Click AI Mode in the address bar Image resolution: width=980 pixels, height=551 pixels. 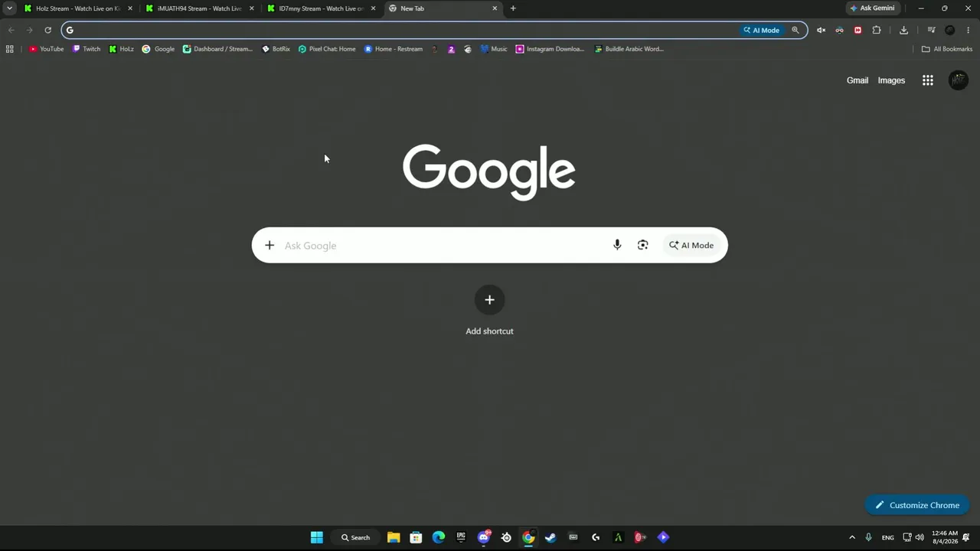coord(761,30)
